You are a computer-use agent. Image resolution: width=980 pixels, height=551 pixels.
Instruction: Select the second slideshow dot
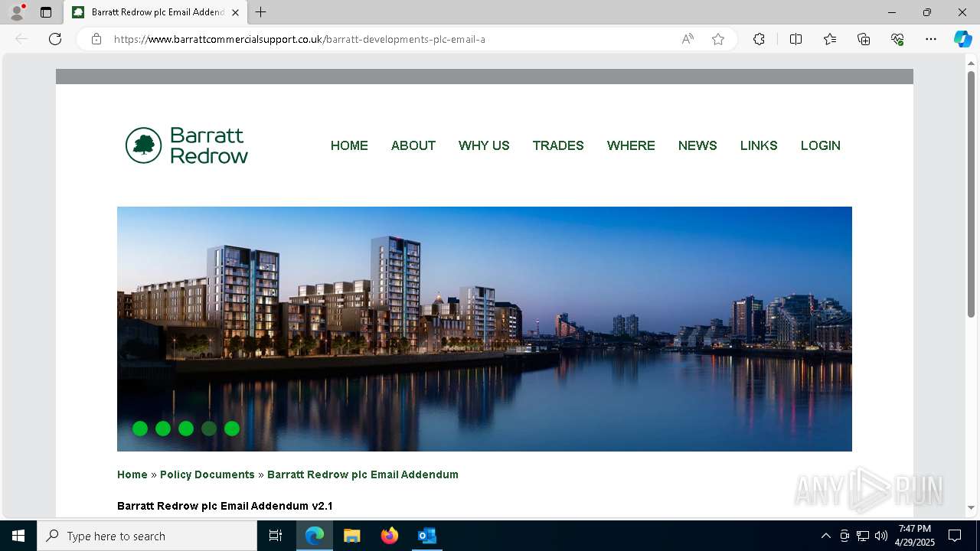click(x=163, y=429)
